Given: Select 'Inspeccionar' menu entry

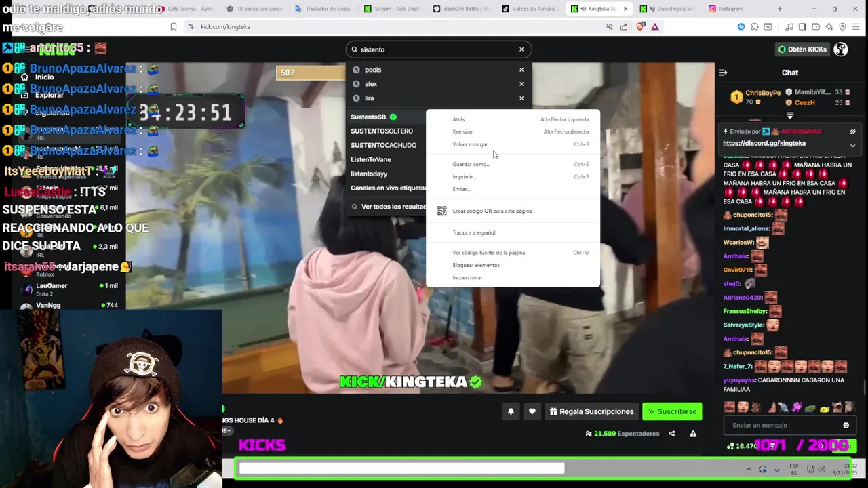Looking at the screenshot, I should coord(513,278).
